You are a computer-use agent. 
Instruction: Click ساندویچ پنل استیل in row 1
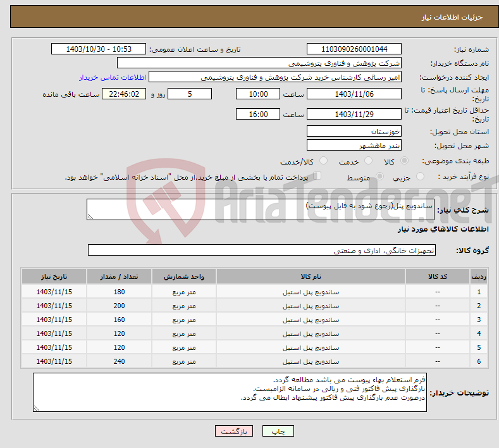point(311,292)
